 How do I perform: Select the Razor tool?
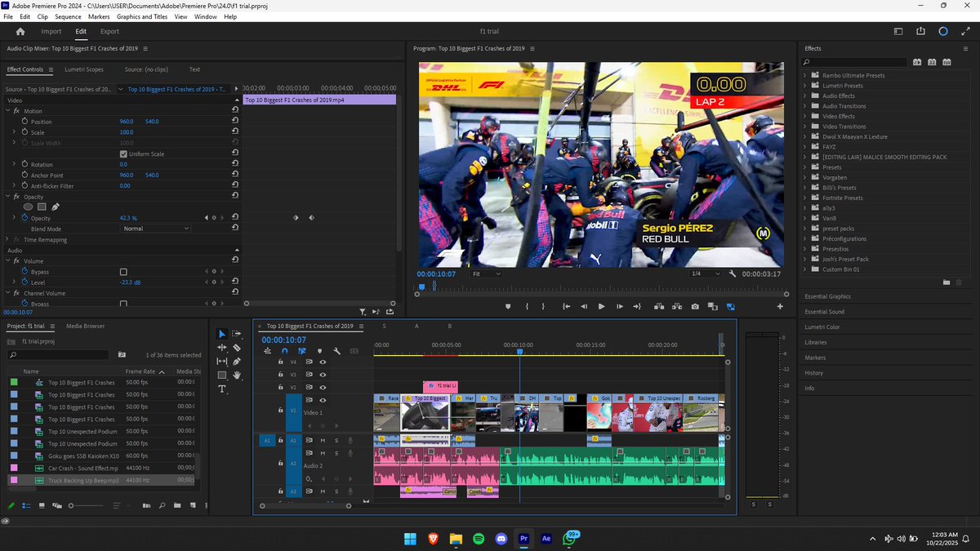pos(237,348)
